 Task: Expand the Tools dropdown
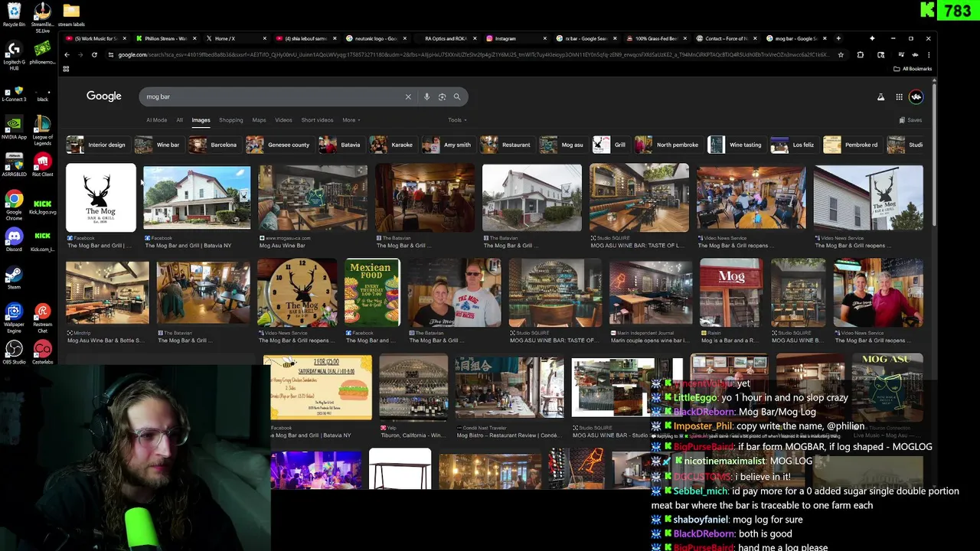point(457,120)
